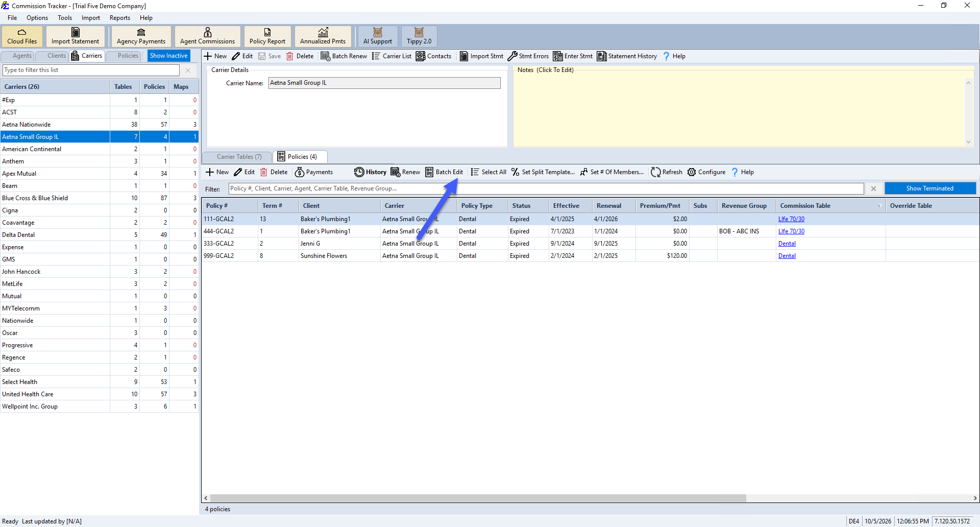
Task: Open the File menu
Action: click(12, 18)
